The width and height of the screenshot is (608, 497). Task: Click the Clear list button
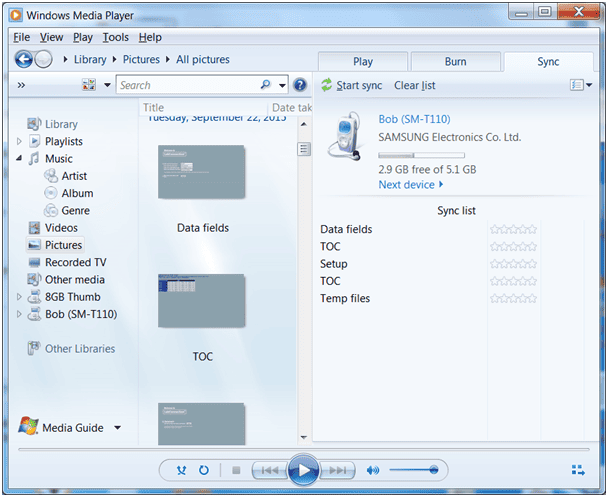tap(415, 85)
